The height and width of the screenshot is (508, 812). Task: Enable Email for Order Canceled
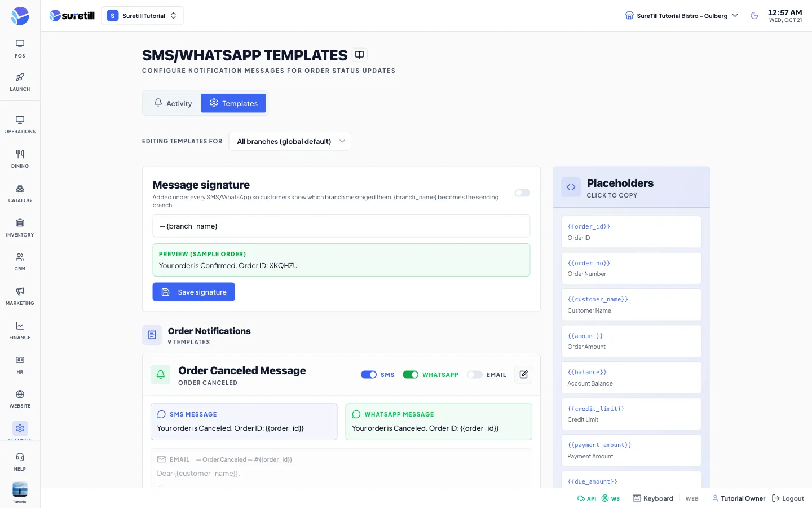point(475,375)
